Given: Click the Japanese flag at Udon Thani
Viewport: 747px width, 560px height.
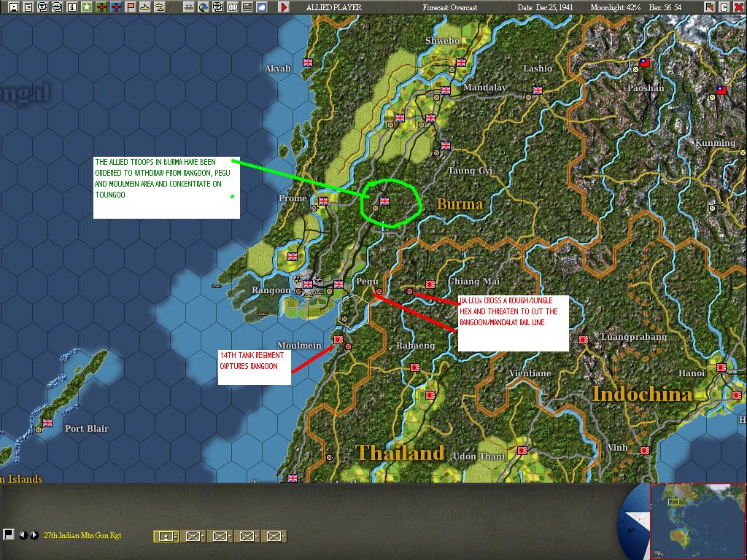Looking at the screenshot, I should (522, 450).
